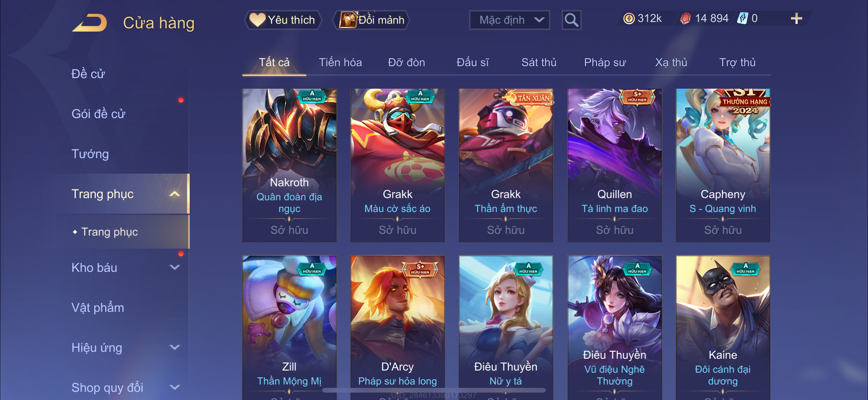Open Yêu thích favorites heart button

coord(283,20)
